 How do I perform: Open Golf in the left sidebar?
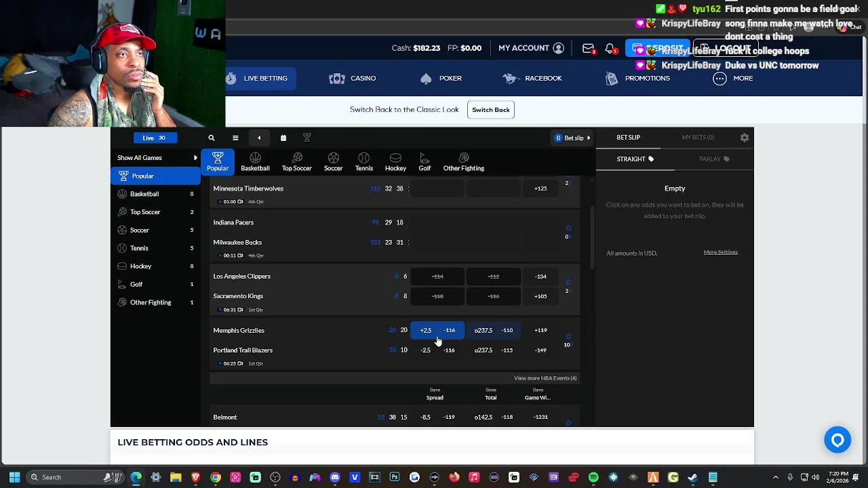[x=156, y=285]
